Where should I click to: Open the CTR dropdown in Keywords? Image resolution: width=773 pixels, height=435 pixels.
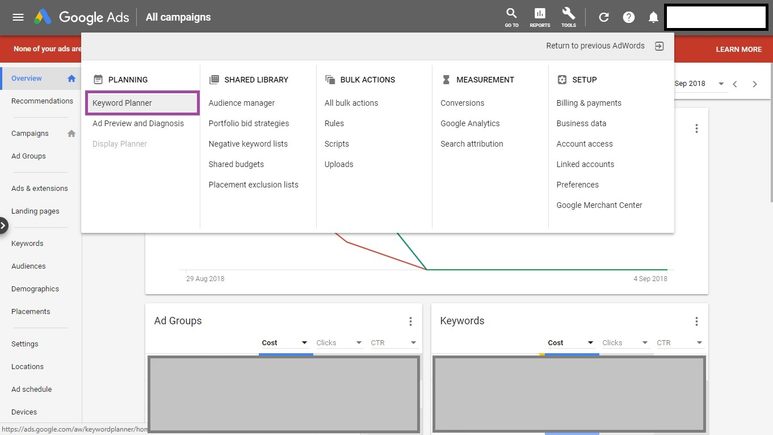679,343
